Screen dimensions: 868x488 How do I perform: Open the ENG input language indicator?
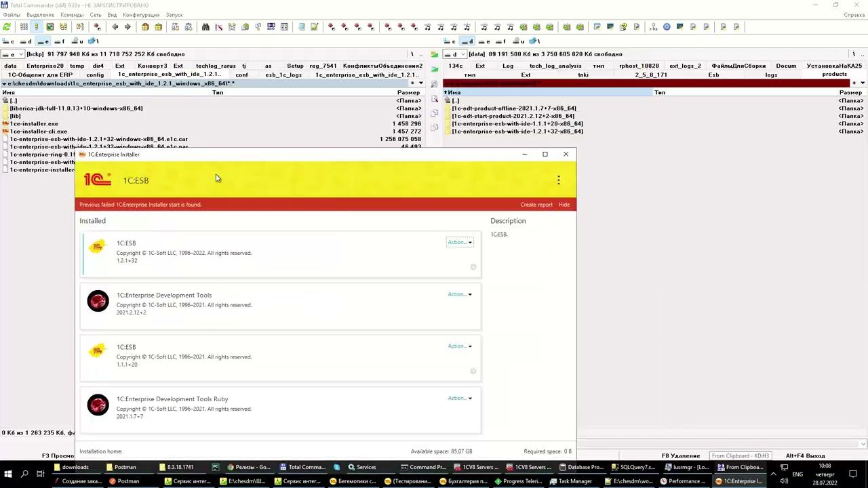797,474
